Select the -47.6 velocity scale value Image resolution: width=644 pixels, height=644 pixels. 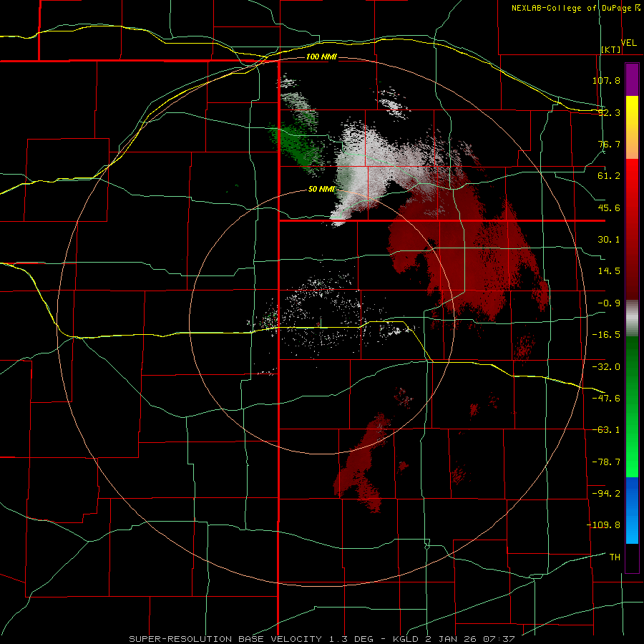[x=606, y=399]
